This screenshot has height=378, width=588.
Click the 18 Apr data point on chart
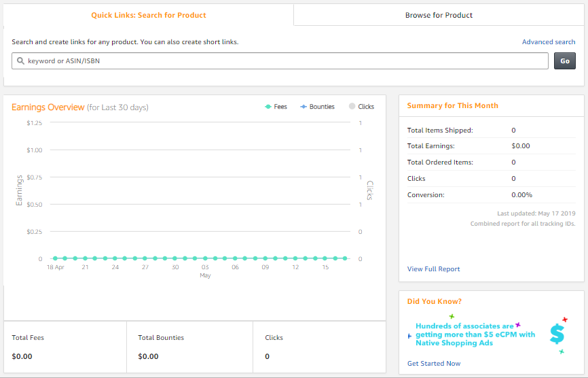point(56,258)
